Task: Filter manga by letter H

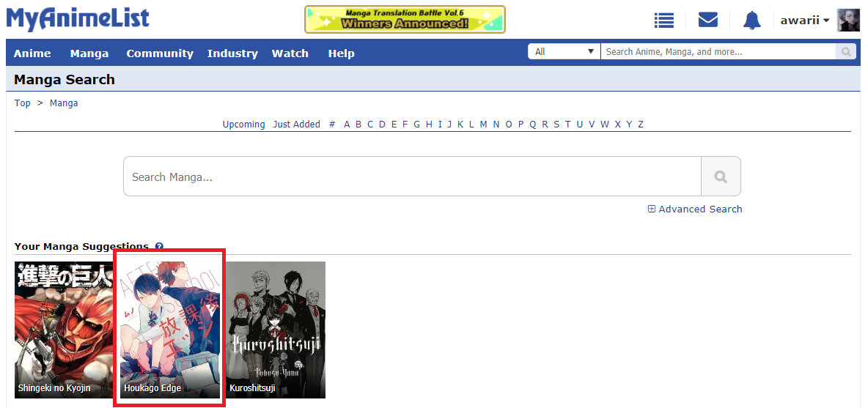Action: [429, 125]
